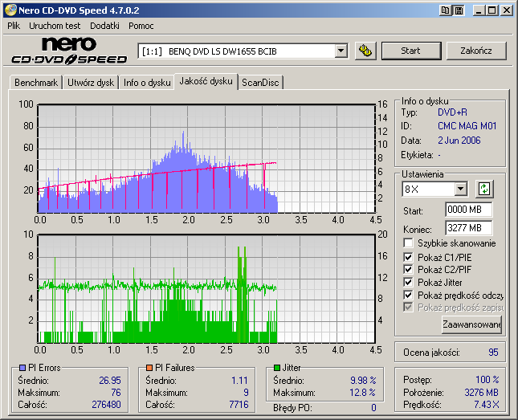Open the Zaawansowane settings button
This screenshot has width=518, height=420.
[x=471, y=324]
